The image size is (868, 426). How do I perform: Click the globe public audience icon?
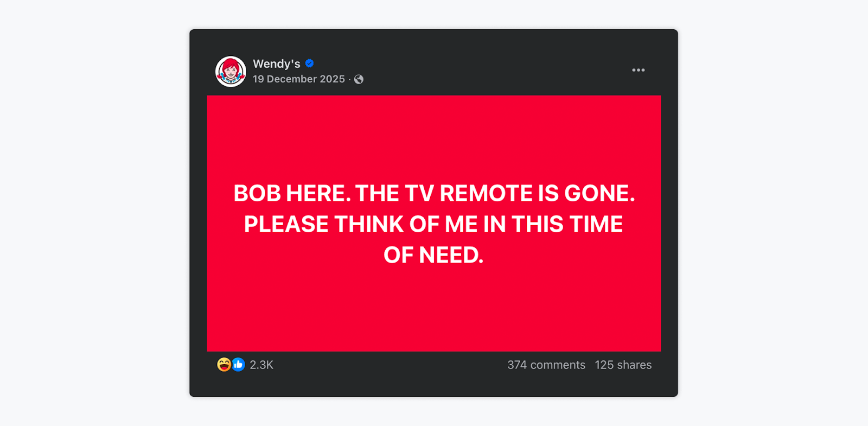[x=359, y=79]
